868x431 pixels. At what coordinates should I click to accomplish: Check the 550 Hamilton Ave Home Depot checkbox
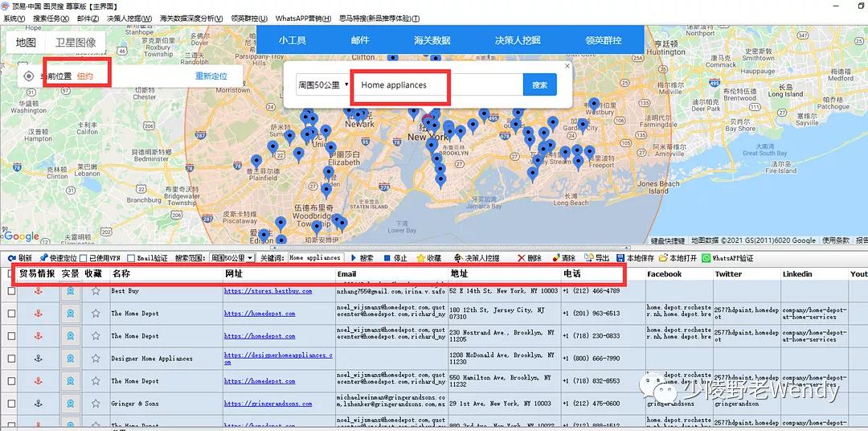(11, 381)
